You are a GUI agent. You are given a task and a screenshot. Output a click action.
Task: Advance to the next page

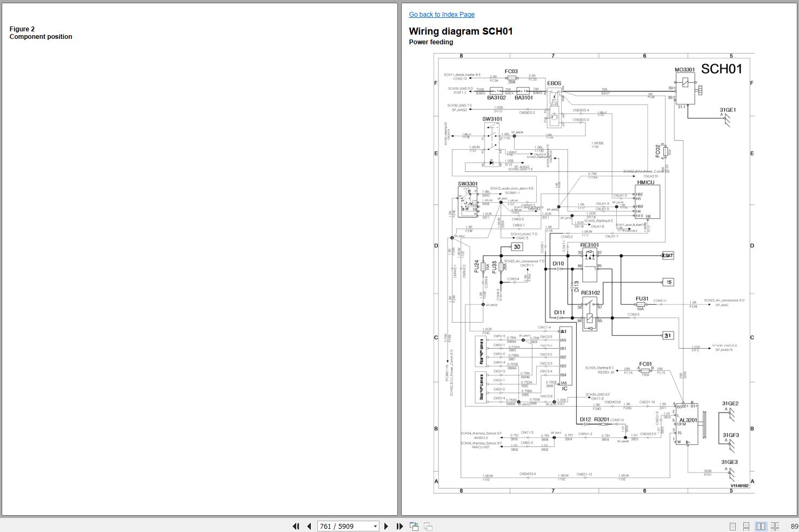(386, 526)
